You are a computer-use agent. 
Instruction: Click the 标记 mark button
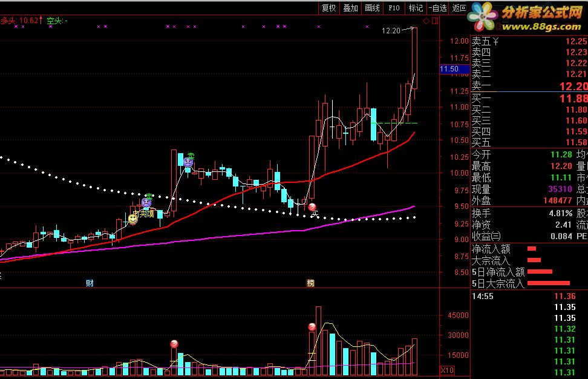point(416,8)
